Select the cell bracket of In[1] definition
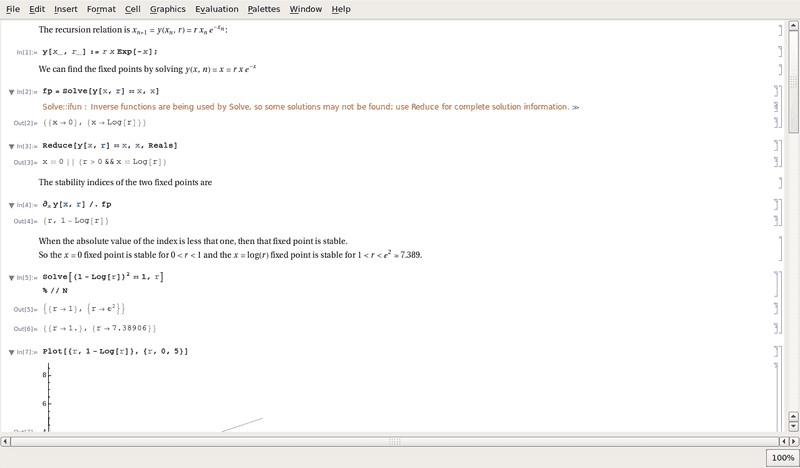The width and height of the screenshot is (800, 468). point(780,51)
